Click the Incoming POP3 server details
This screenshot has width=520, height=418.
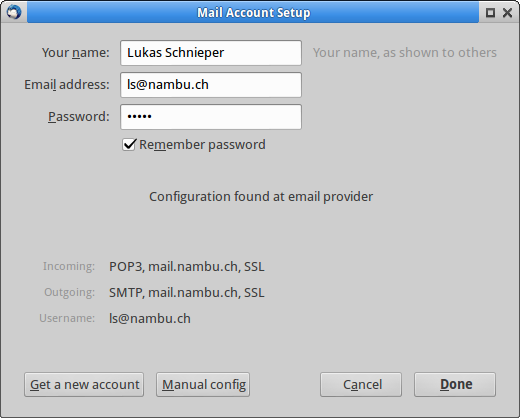click(187, 267)
